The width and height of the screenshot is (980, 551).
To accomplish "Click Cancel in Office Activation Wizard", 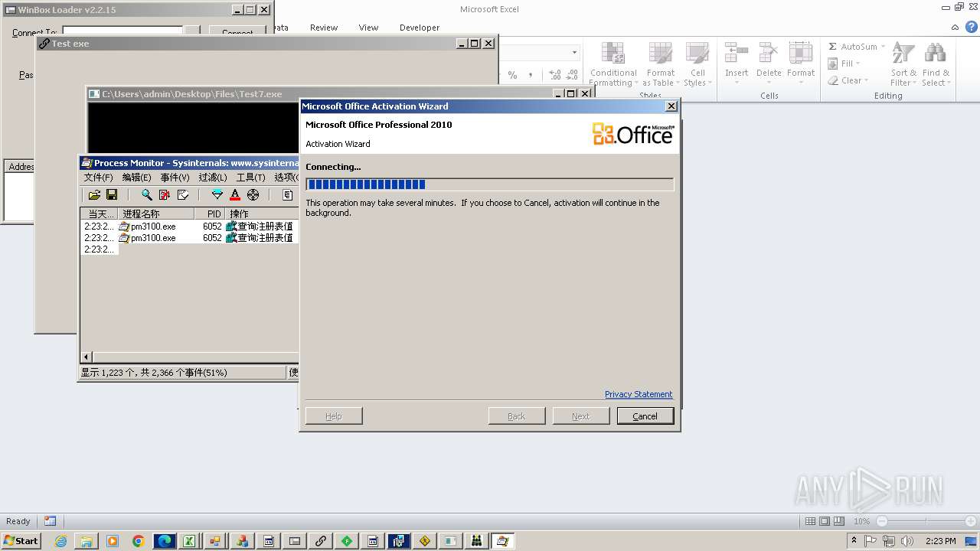I will pos(645,416).
